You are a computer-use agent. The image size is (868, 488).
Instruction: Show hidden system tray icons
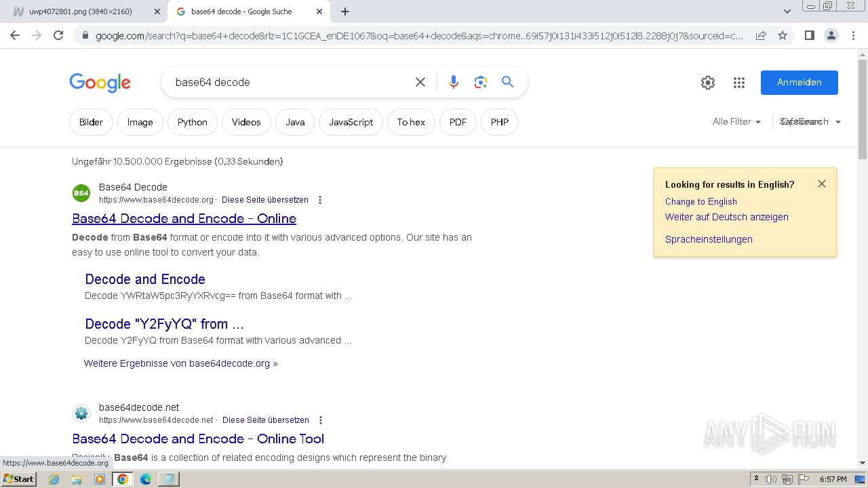tap(756, 479)
